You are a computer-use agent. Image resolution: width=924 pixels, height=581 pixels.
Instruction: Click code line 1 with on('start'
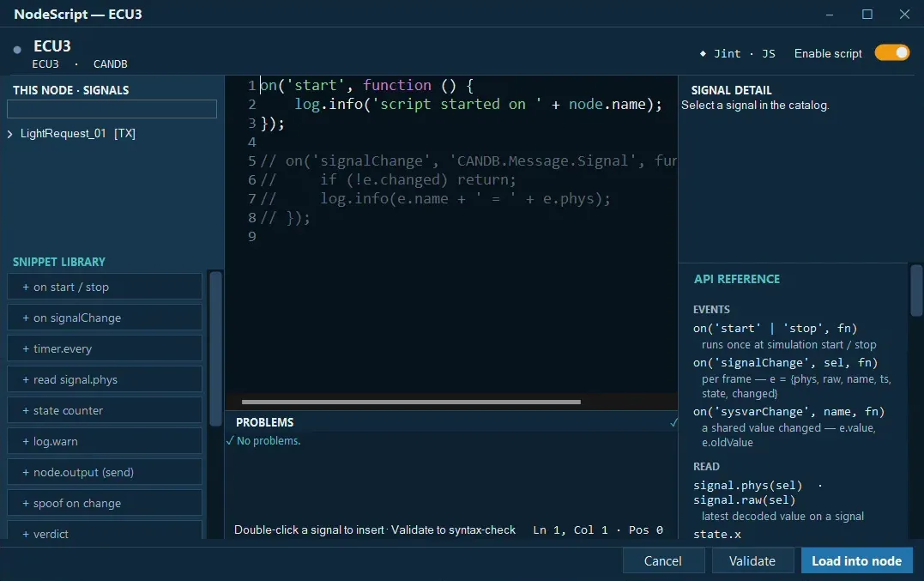366,86
